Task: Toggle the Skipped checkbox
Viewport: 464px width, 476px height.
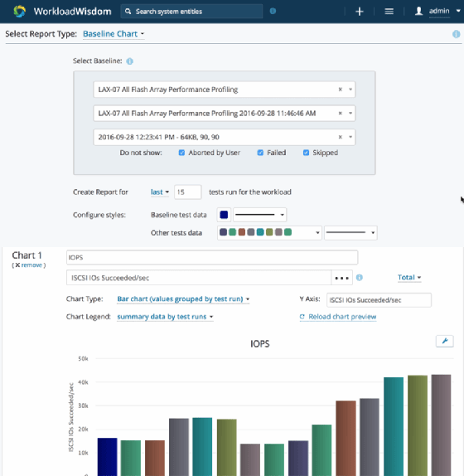Action: (x=306, y=153)
